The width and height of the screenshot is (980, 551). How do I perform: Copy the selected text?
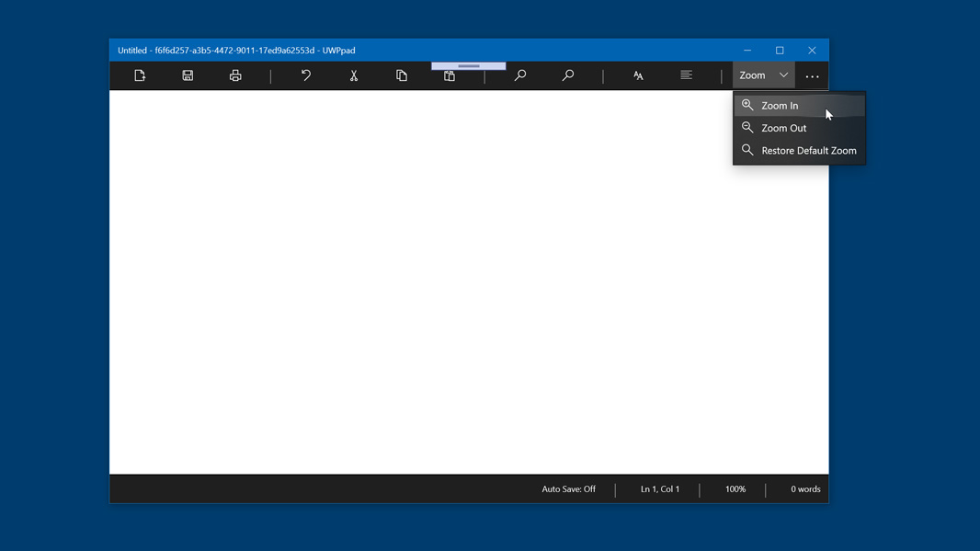click(402, 75)
